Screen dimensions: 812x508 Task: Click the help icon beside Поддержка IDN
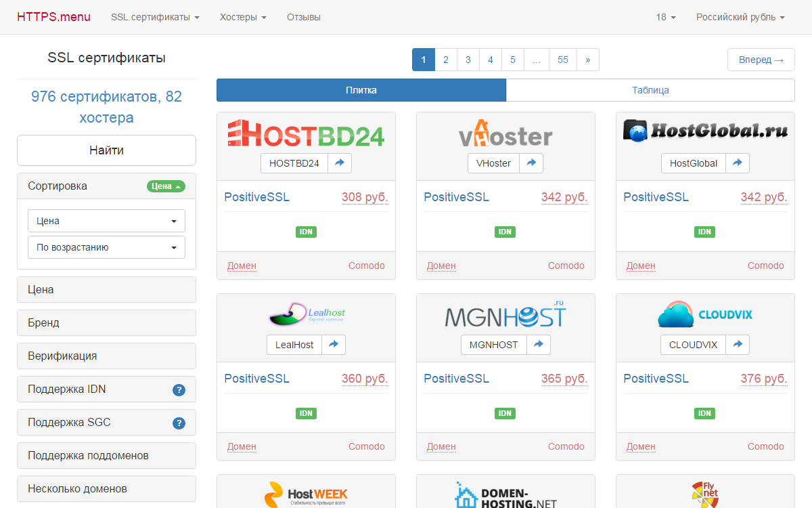click(179, 389)
